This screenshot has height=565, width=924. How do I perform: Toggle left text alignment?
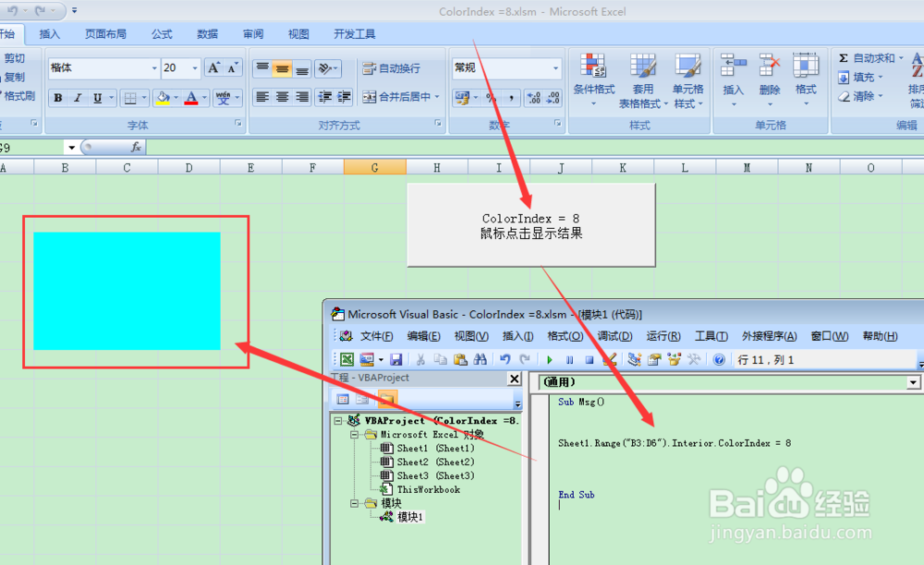[262, 97]
